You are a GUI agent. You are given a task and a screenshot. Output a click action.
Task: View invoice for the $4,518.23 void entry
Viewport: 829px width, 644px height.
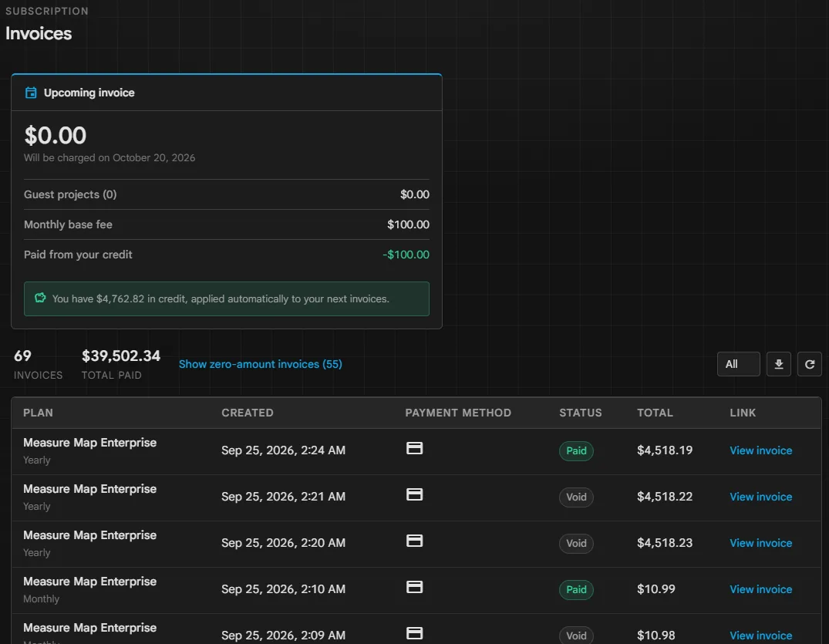coord(761,543)
